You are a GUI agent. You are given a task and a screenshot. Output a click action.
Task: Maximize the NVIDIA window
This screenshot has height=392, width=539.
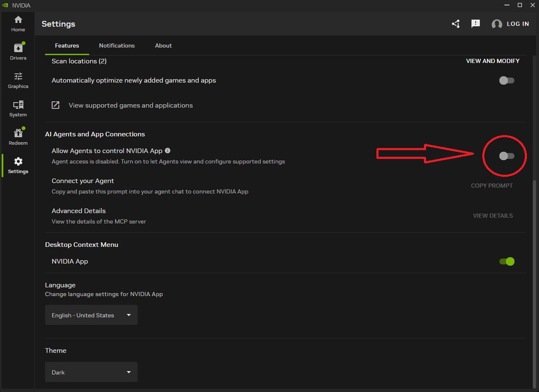pyautogui.click(x=520, y=5)
